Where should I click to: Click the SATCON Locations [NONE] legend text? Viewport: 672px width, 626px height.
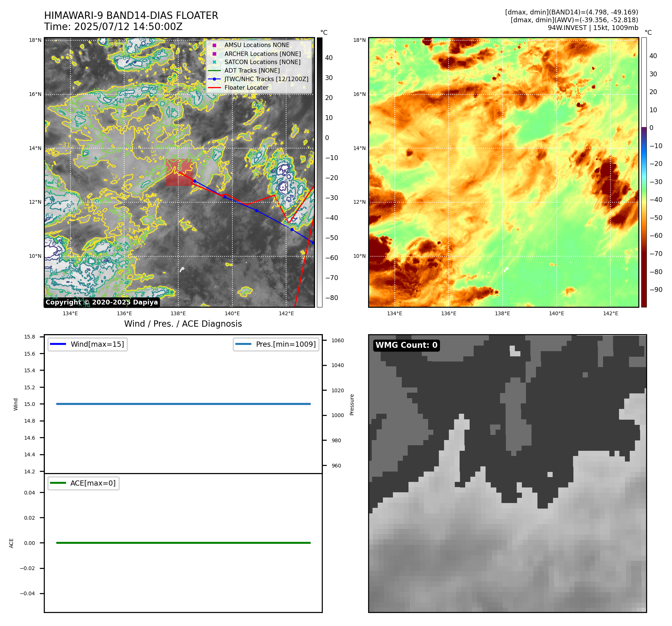coord(262,62)
